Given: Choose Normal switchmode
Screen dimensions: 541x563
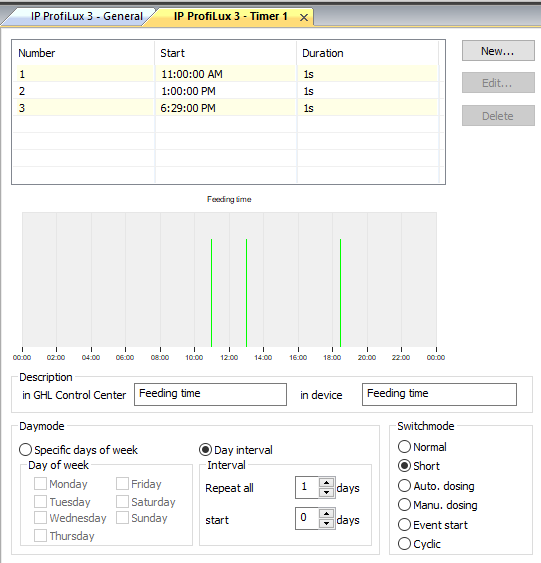Looking at the screenshot, I should coord(404,447).
